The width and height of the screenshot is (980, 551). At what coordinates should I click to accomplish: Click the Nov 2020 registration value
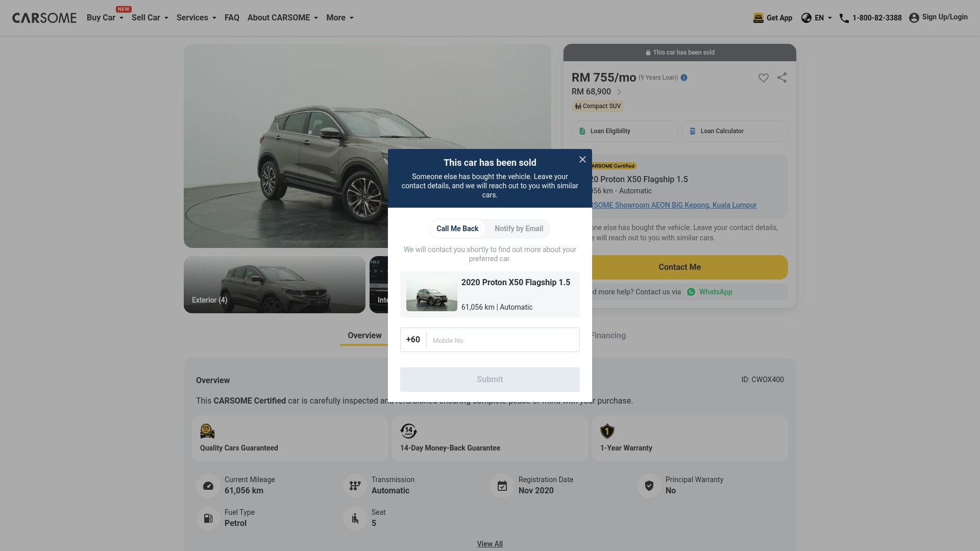coord(536,491)
